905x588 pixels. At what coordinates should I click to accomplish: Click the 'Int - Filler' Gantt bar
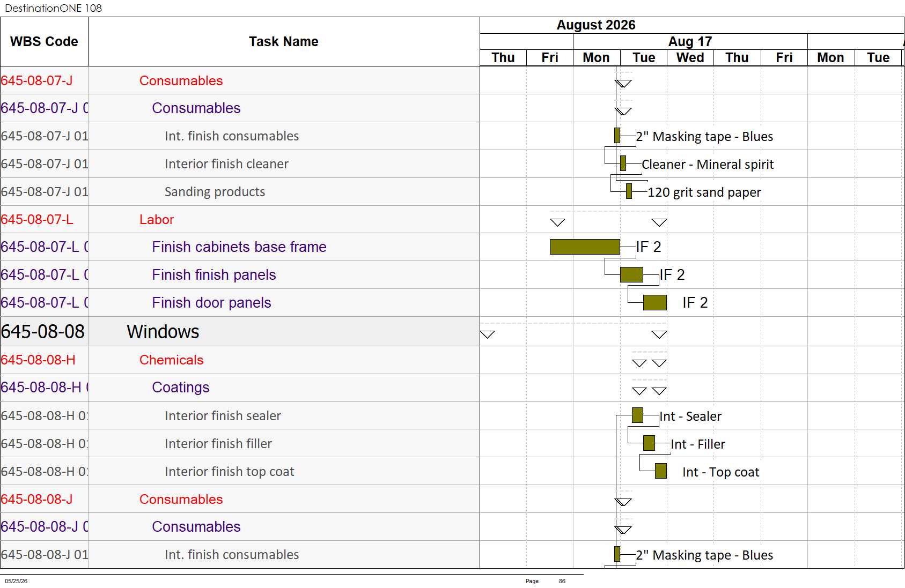point(649,443)
